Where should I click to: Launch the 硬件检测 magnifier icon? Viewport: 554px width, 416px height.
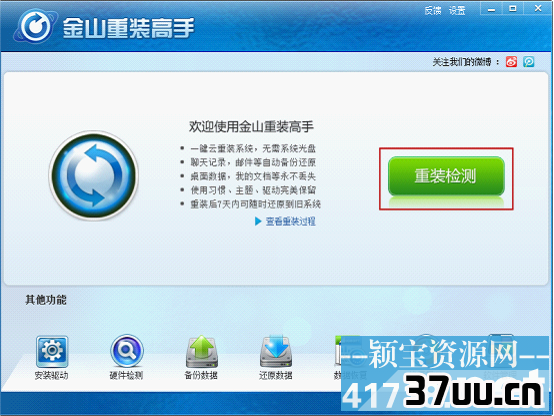pyautogui.click(x=126, y=351)
